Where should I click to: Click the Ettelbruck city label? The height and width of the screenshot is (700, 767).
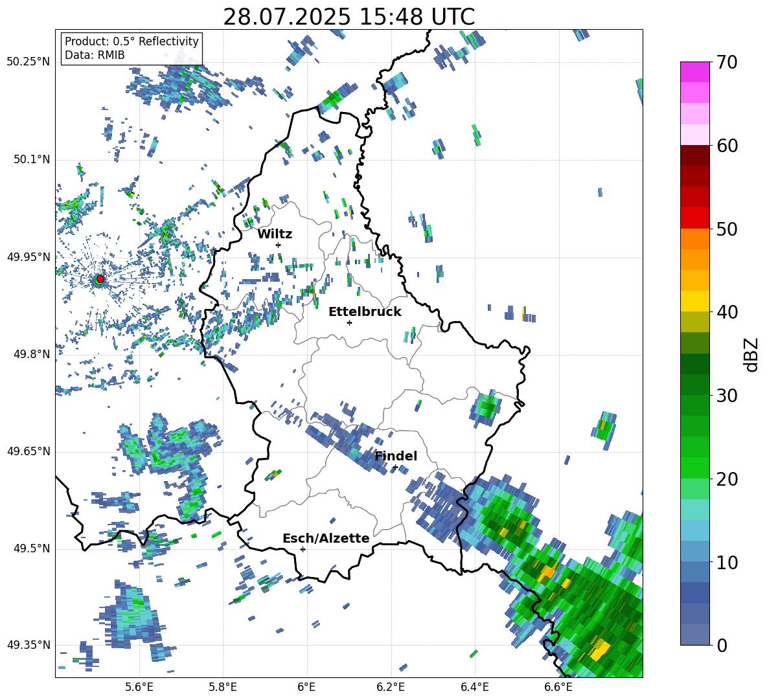[365, 312]
